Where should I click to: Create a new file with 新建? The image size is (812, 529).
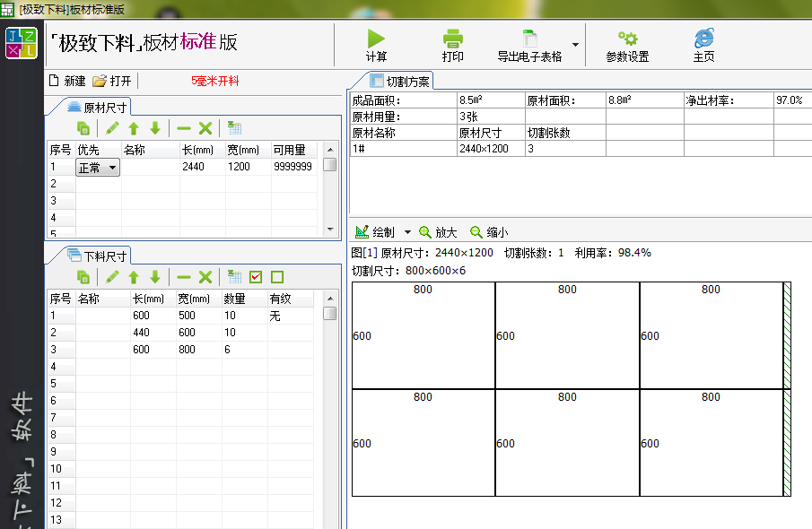[x=67, y=81]
